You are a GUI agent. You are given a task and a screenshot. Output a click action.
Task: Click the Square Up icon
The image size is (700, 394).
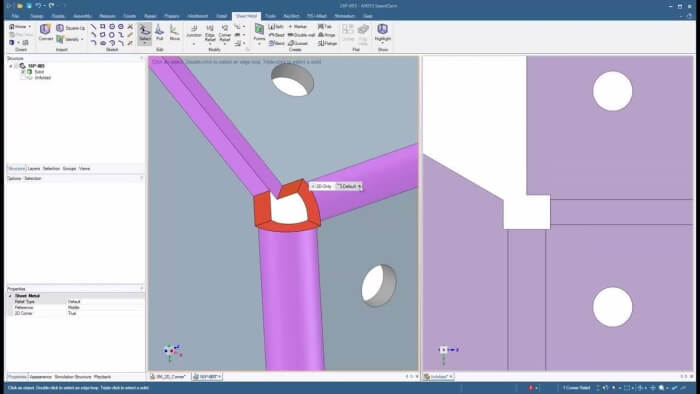click(60, 28)
